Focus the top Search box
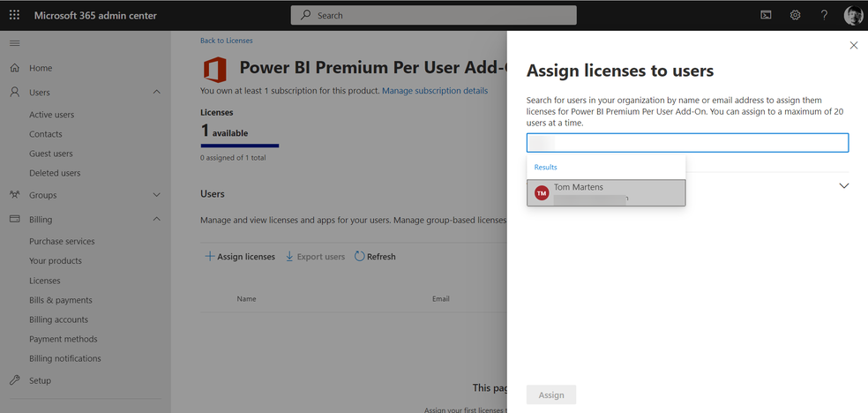This screenshot has width=868, height=413. (x=433, y=16)
